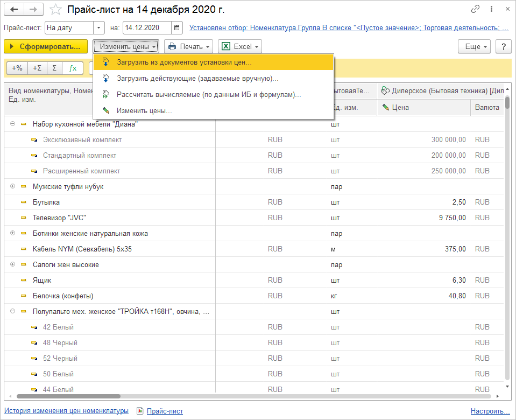Click the sigma sum button
The image size is (516, 420).
point(54,68)
